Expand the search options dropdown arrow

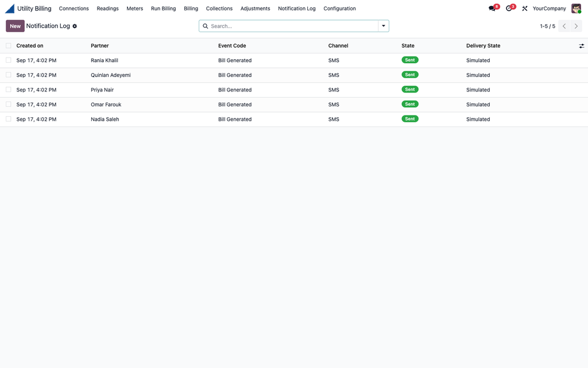coord(384,26)
